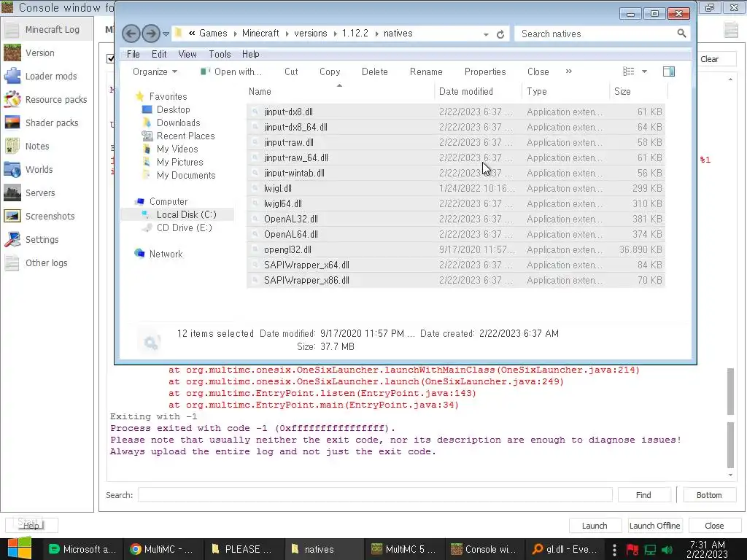Image resolution: width=747 pixels, height=560 pixels.
Task: Toggle the checkbox in console window
Action: point(110,58)
